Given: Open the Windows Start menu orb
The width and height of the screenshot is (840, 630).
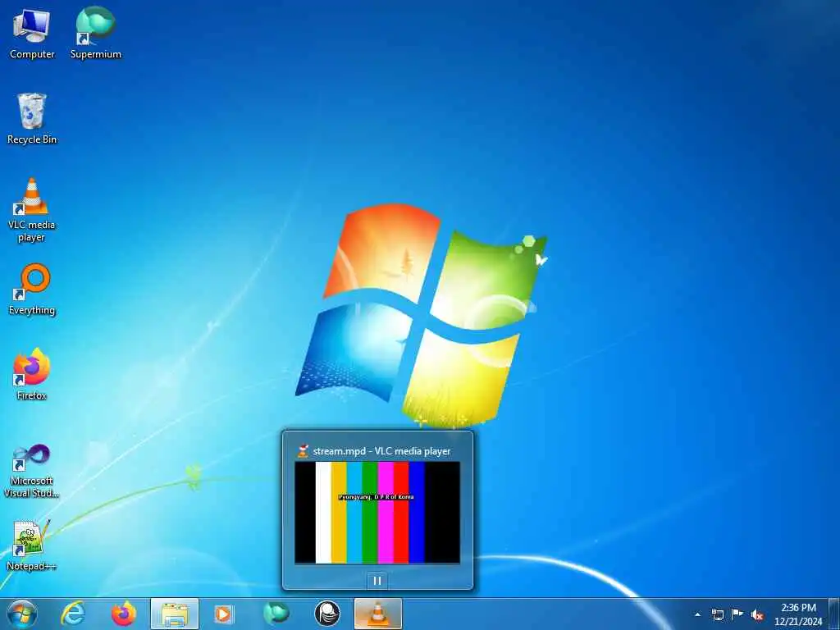Looking at the screenshot, I should coord(22,614).
